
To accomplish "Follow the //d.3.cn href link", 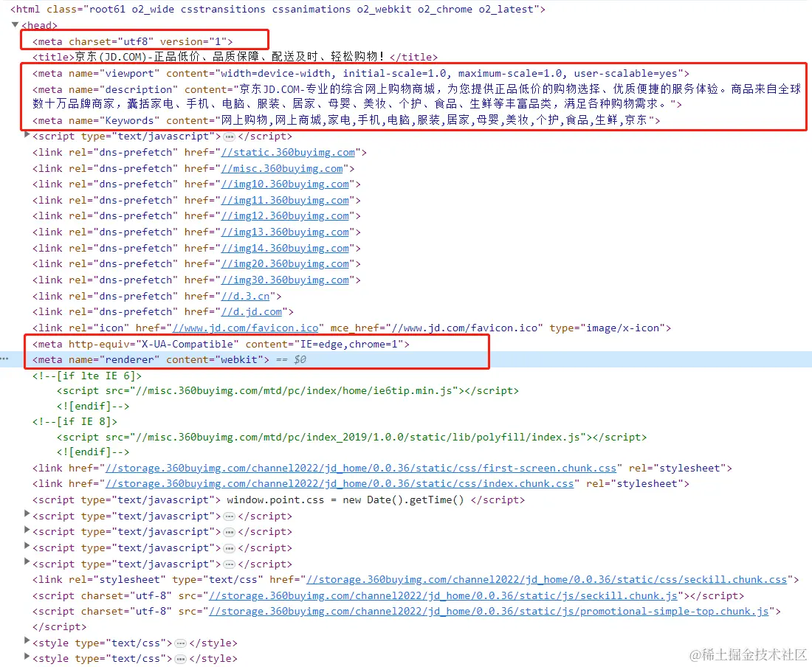I will 246,297.
